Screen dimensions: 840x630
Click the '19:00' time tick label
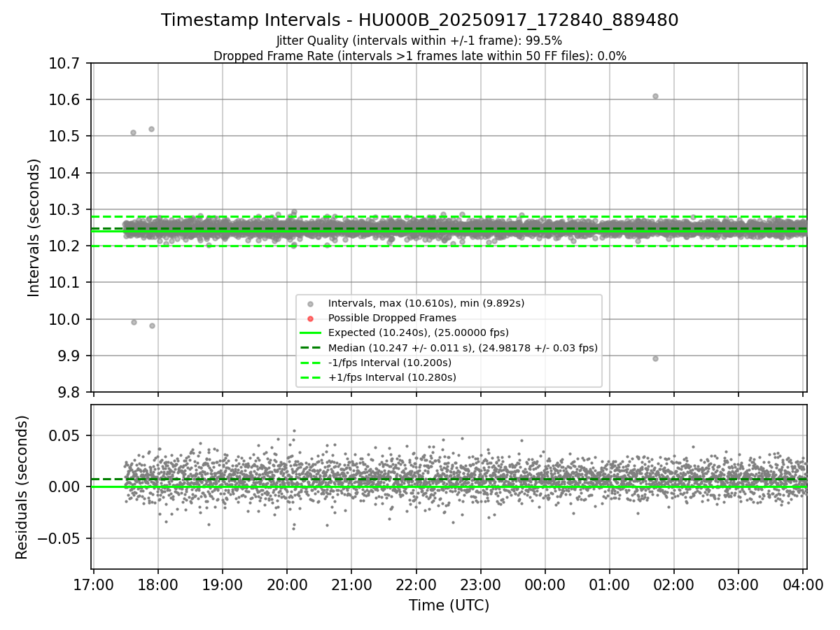[x=223, y=583]
